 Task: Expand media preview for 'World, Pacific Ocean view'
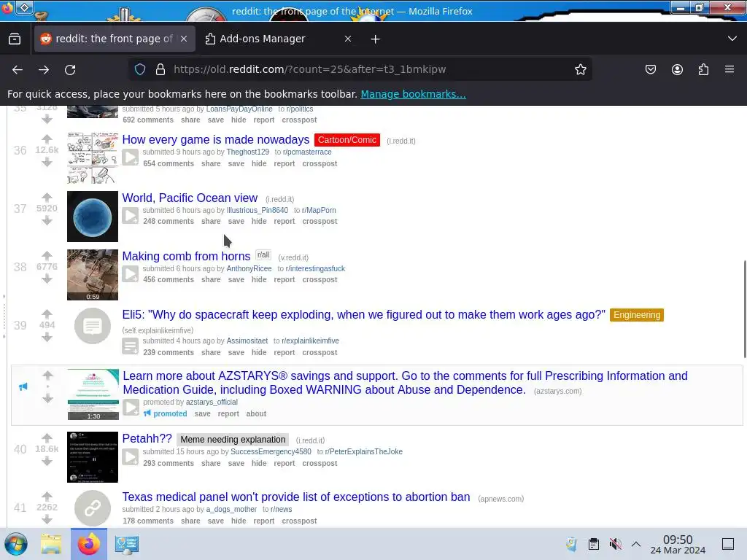tap(130, 215)
